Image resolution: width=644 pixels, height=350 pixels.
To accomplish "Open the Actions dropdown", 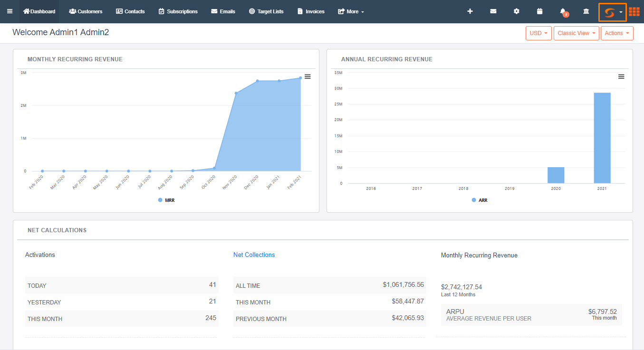I will (616, 33).
